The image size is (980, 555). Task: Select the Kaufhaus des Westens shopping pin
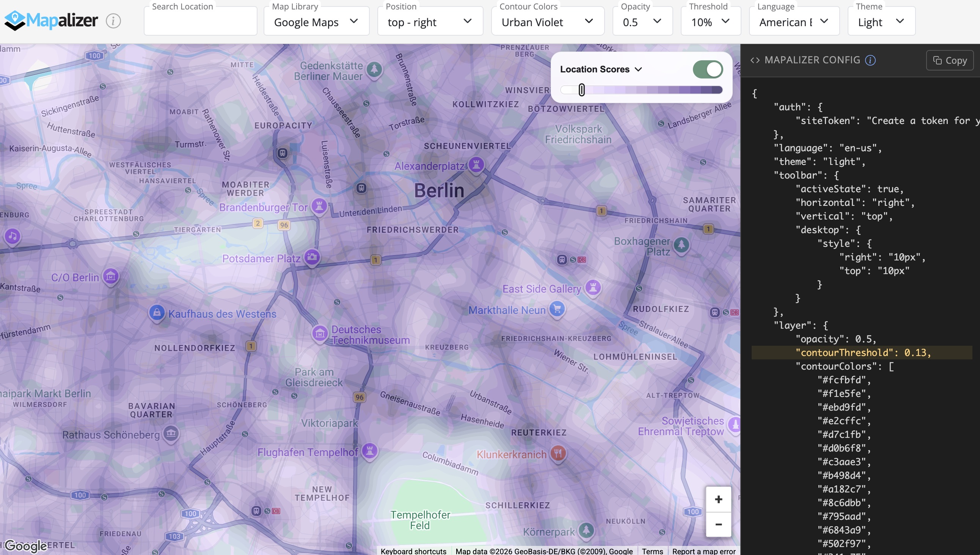pyautogui.click(x=157, y=314)
